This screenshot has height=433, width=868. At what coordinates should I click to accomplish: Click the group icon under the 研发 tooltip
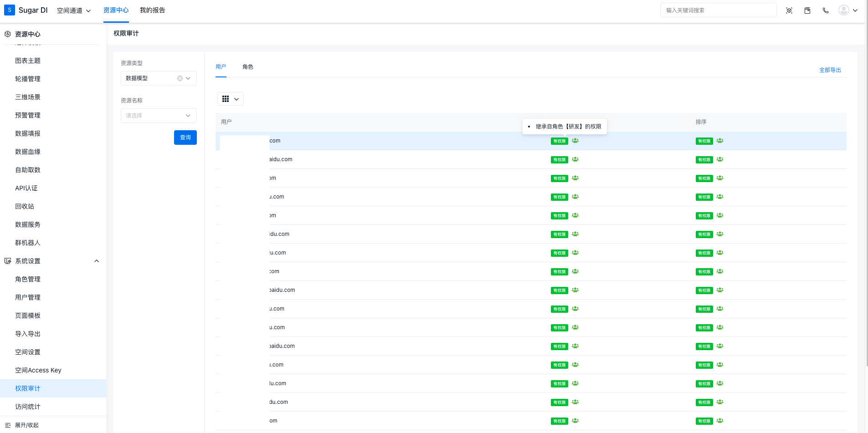click(575, 141)
